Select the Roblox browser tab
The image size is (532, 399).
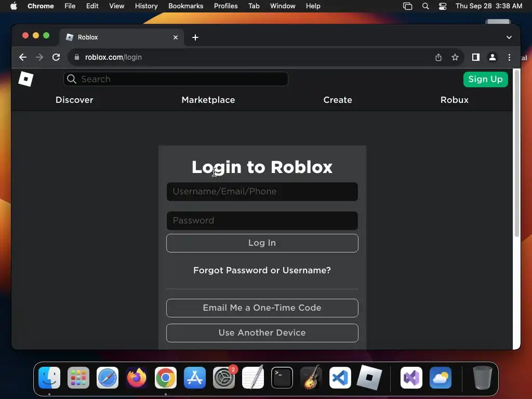click(122, 37)
